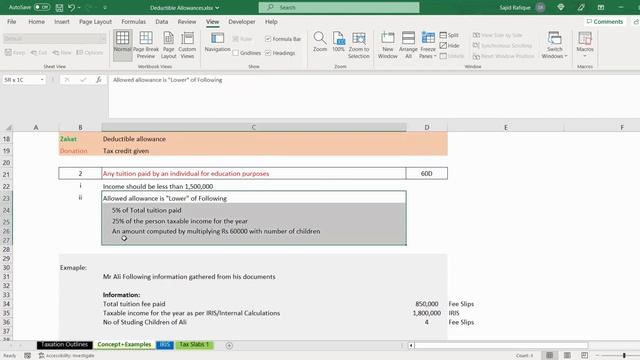
Task: Click Arrange All windows
Action: pos(408,45)
